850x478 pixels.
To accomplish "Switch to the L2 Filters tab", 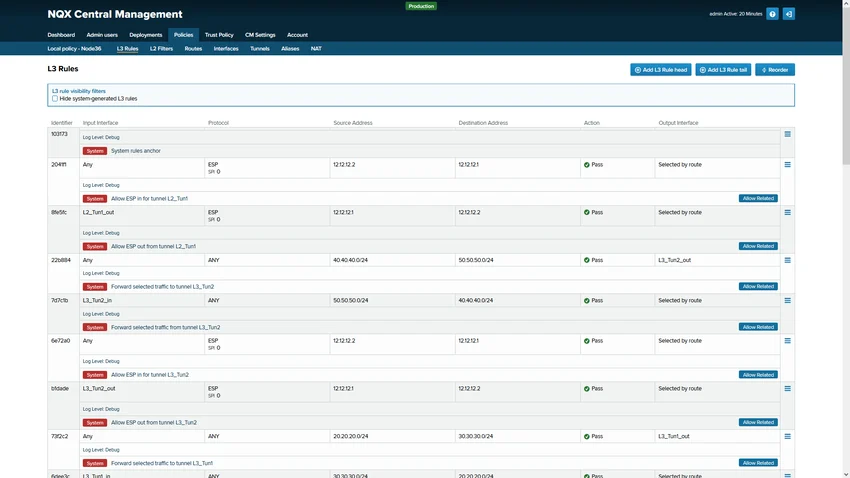I will pos(161,48).
